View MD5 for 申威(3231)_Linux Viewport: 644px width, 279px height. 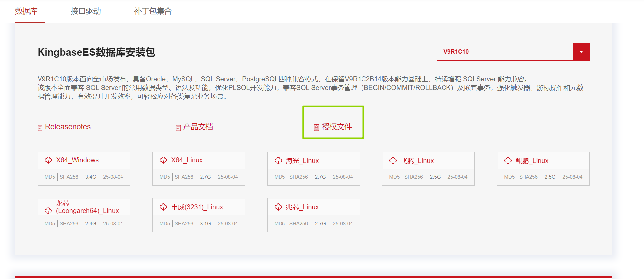click(x=165, y=224)
